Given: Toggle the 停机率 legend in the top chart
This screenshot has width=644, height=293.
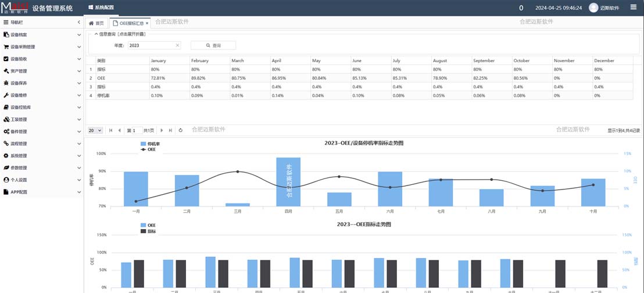Looking at the screenshot, I should [x=150, y=143].
